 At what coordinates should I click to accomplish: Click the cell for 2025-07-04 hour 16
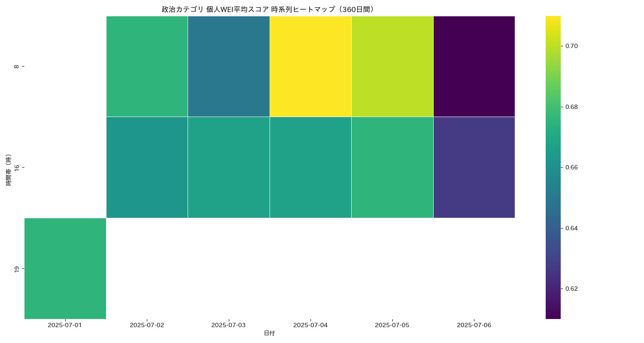click(310, 167)
